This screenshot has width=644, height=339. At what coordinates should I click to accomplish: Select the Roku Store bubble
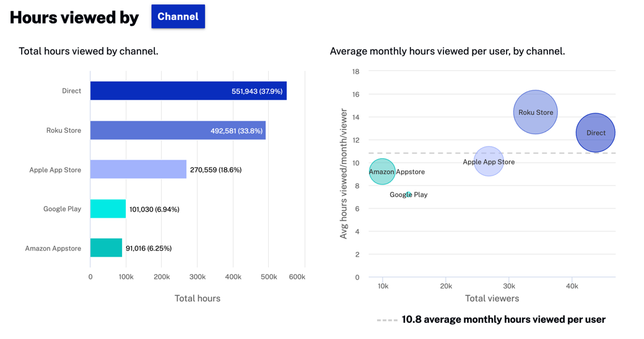[x=536, y=112]
